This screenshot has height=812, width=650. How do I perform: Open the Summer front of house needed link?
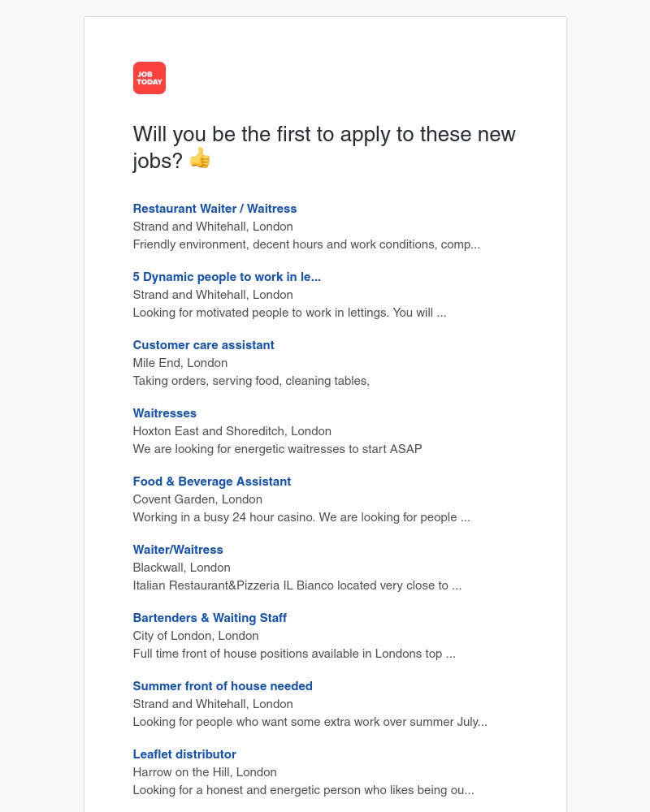[x=223, y=686]
